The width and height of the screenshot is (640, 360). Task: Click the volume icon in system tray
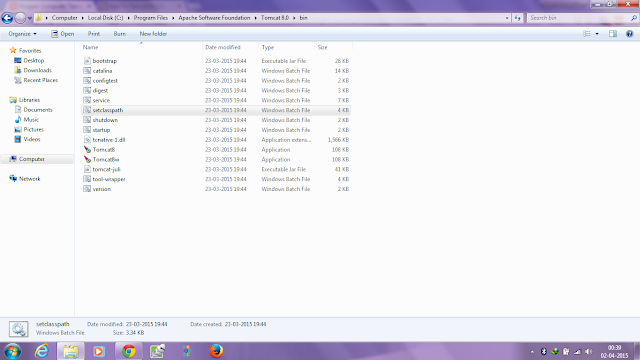[588, 351]
